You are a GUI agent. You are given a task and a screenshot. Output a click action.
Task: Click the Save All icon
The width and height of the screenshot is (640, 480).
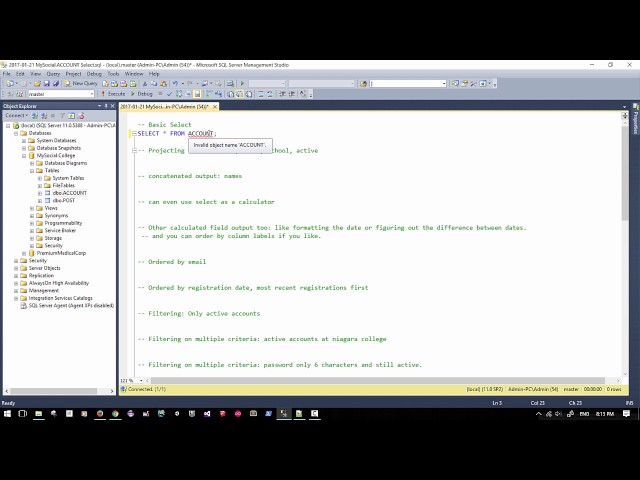pos(56,83)
